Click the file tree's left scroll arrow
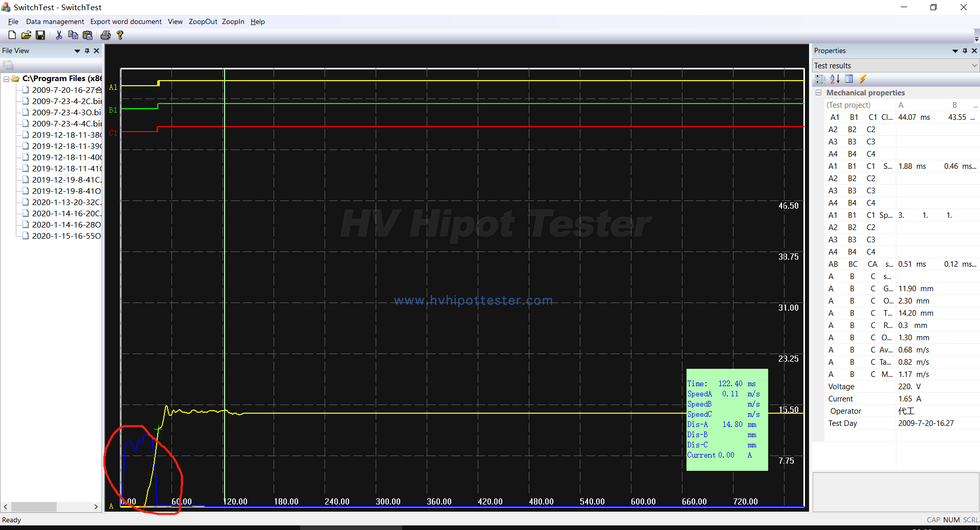The height and width of the screenshot is (530, 980). tap(6, 507)
